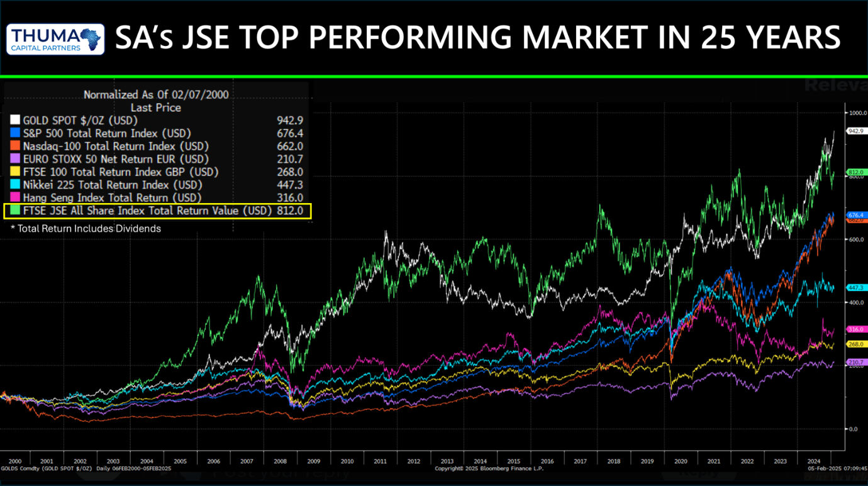Select the green FTSE JSE legend swatch
868x486 pixels.
point(15,211)
